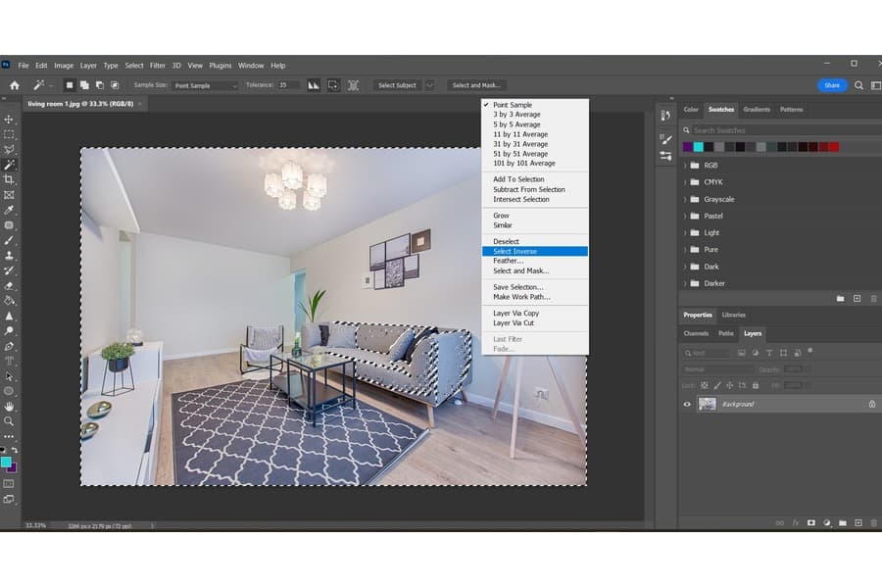This screenshot has height=588, width=882.
Task: Select the Hand tool
Action: (x=9, y=407)
